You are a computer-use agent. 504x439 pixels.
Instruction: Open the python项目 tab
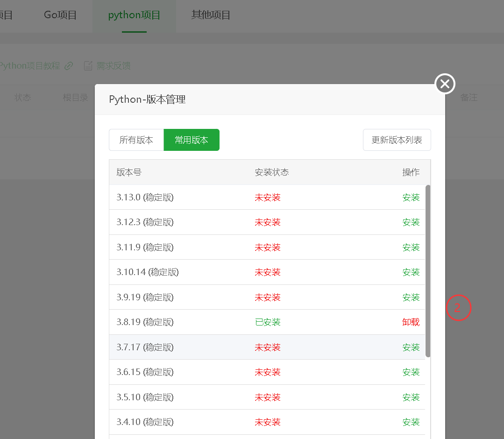pos(134,15)
